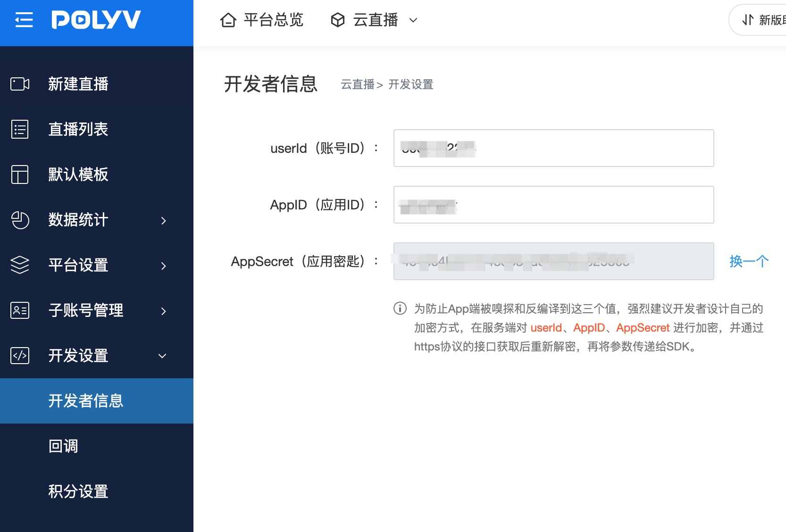Click the list icon beside 直播列表
Viewport: 786px width, 532px height.
19,129
